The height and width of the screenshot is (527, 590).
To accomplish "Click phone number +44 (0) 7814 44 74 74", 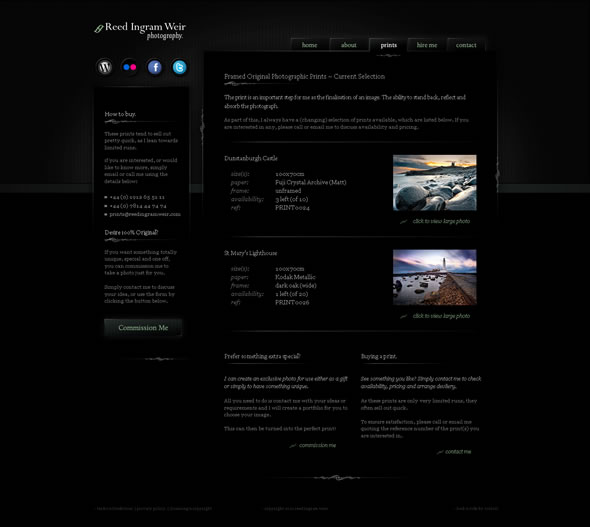I will click(x=138, y=206).
